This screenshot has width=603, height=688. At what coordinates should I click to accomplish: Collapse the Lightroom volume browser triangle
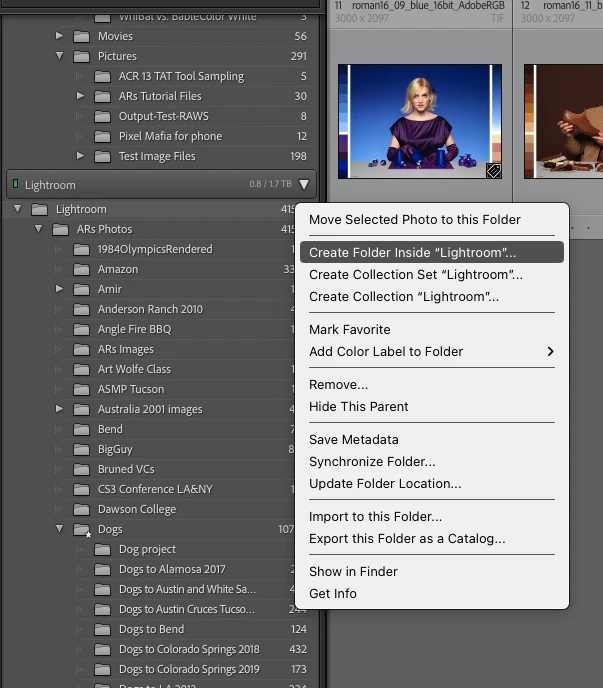(x=304, y=185)
